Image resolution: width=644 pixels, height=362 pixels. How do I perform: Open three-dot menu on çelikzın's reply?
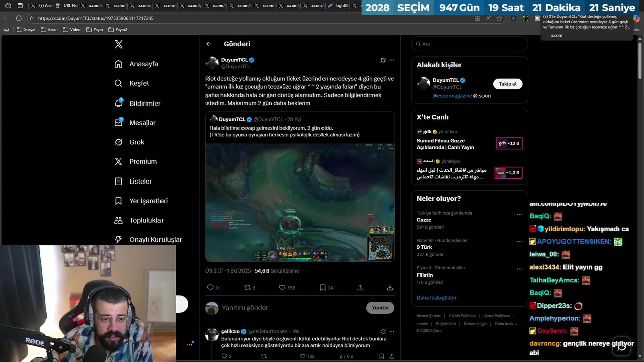tap(392, 331)
